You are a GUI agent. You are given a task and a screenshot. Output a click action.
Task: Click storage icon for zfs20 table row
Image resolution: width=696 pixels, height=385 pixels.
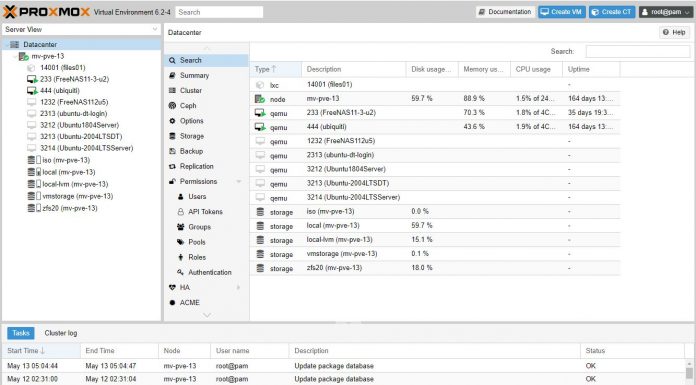[x=260, y=268]
